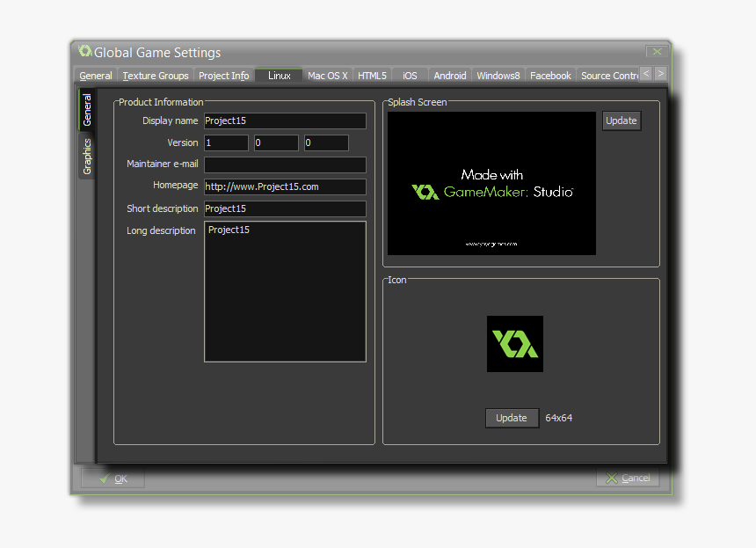Select the Source Control tab
This screenshot has width=756, height=548.
click(x=608, y=76)
